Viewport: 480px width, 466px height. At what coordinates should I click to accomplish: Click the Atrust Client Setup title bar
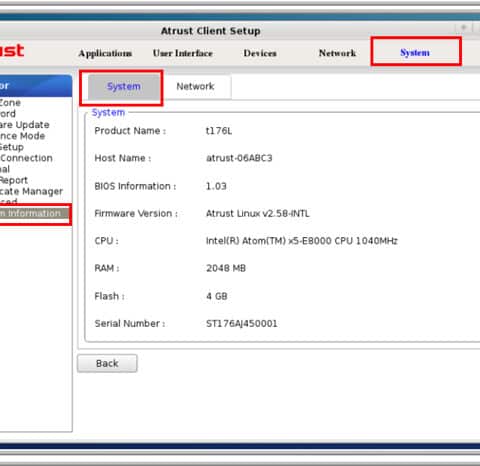point(211,31)
